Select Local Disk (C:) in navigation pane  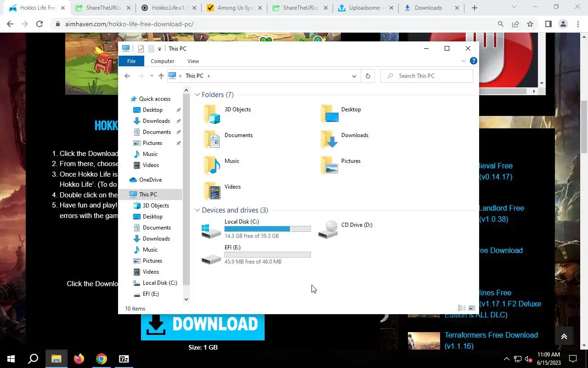159,283
